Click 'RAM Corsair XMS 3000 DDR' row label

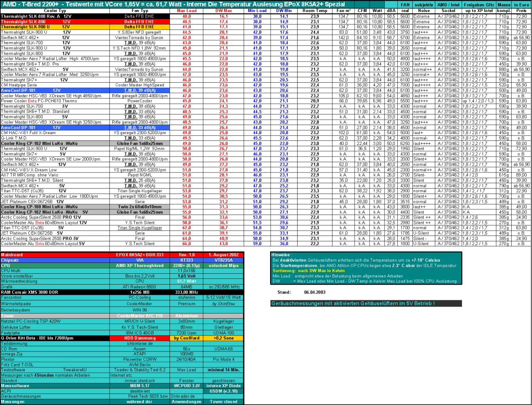click(55, 292)
